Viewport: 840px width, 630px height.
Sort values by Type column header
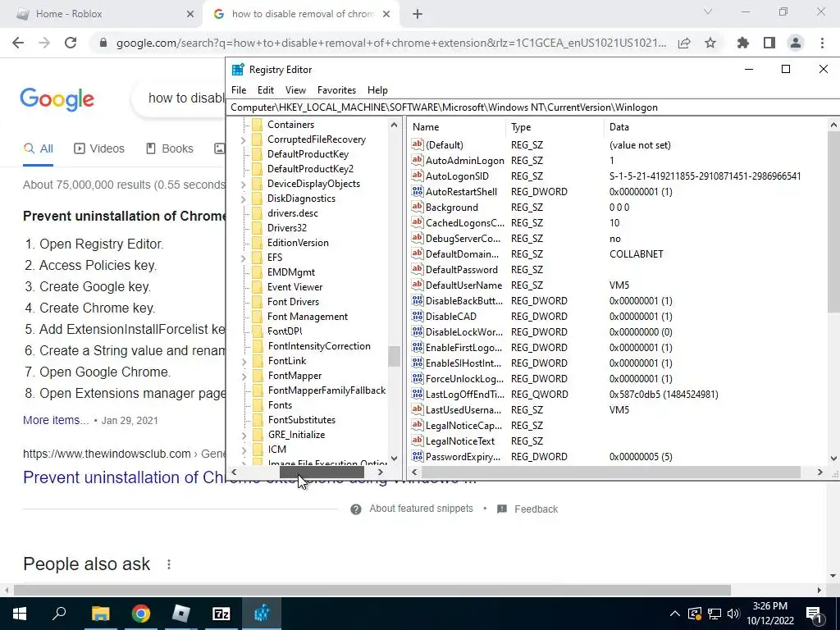pos(555,127)
